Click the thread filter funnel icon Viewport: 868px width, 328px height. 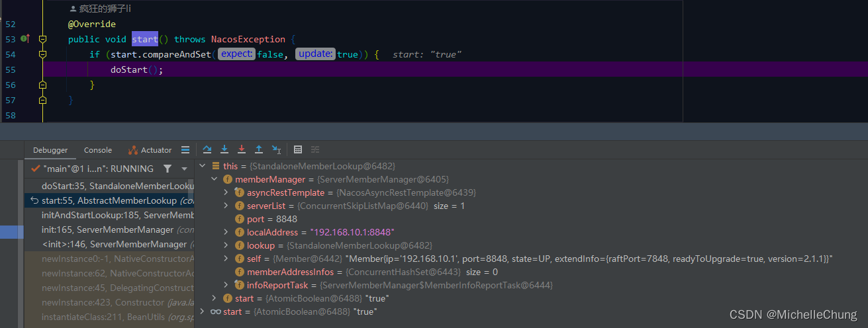[168, 169]
